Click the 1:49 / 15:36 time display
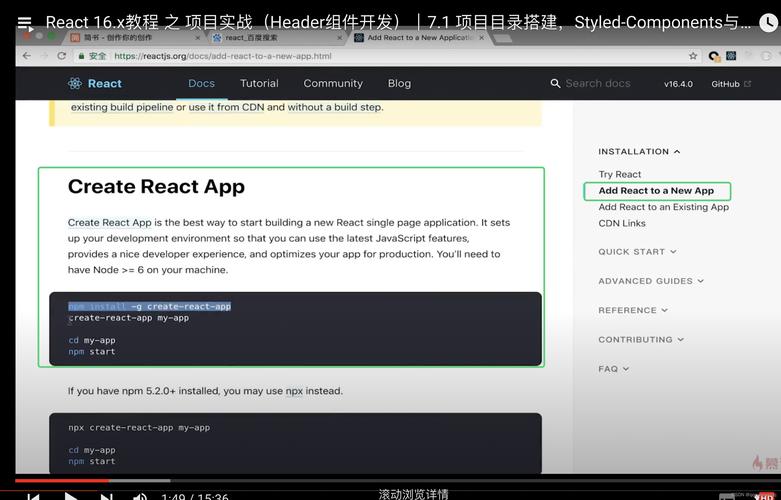Screen dimensions: 781x500 tap(195, 497)
